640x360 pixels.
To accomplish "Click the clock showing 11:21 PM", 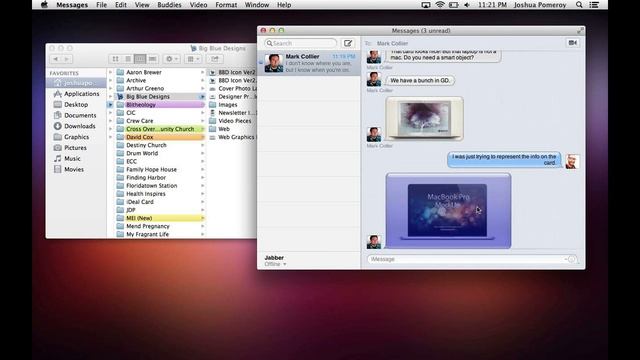I will click(492, 5).
